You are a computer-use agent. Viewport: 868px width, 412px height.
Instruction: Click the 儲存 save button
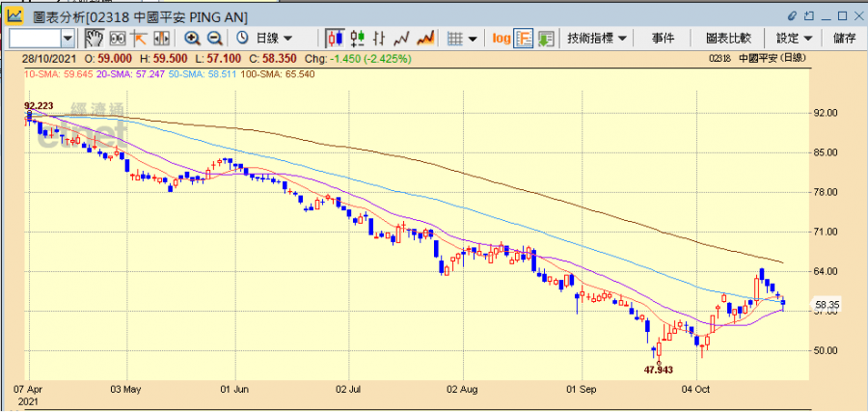point(844,38)
